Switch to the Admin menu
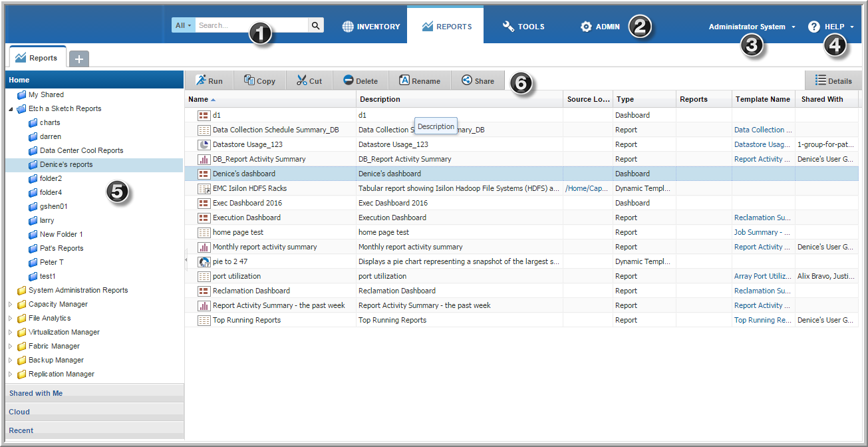Screen dimensions: 868x447 (x=600, y=27)
